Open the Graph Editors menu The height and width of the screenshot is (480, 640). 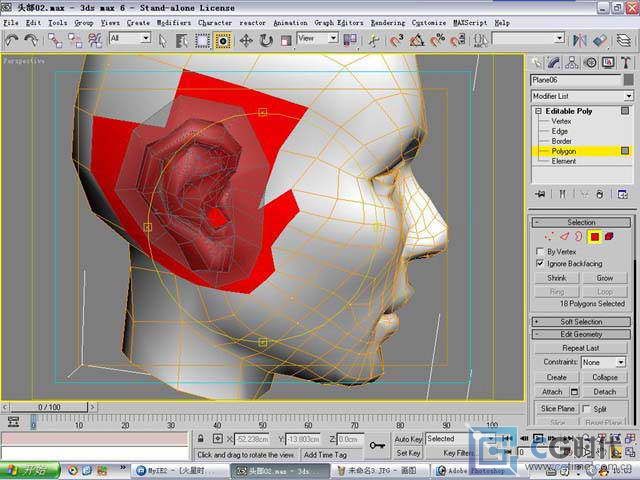coord(339,23)
